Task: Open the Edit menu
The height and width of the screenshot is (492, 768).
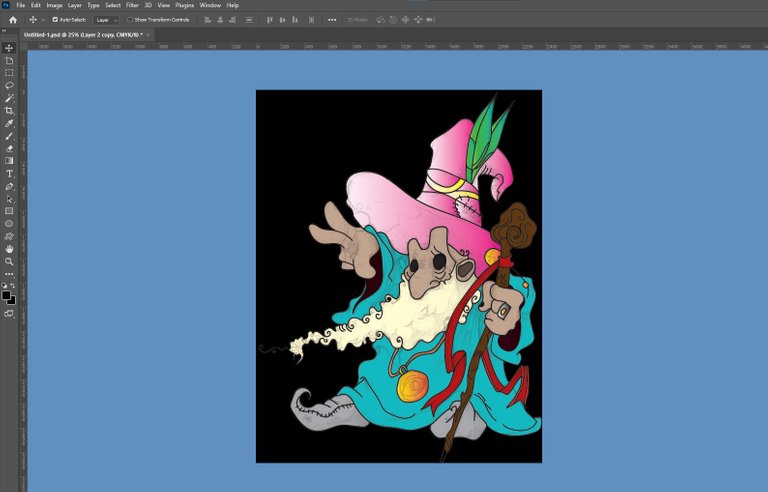Action: pos(36,5)
